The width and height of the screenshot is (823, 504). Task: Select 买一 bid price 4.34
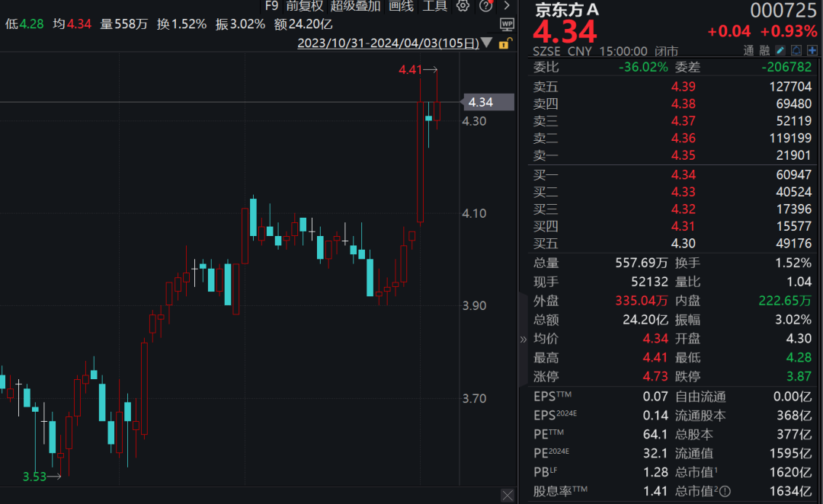[683, 174]
